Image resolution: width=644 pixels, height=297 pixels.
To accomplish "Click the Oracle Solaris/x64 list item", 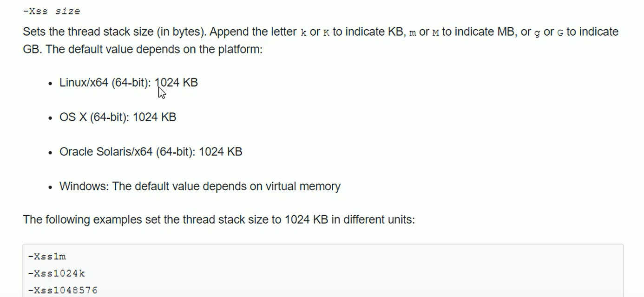I will 151,152.
